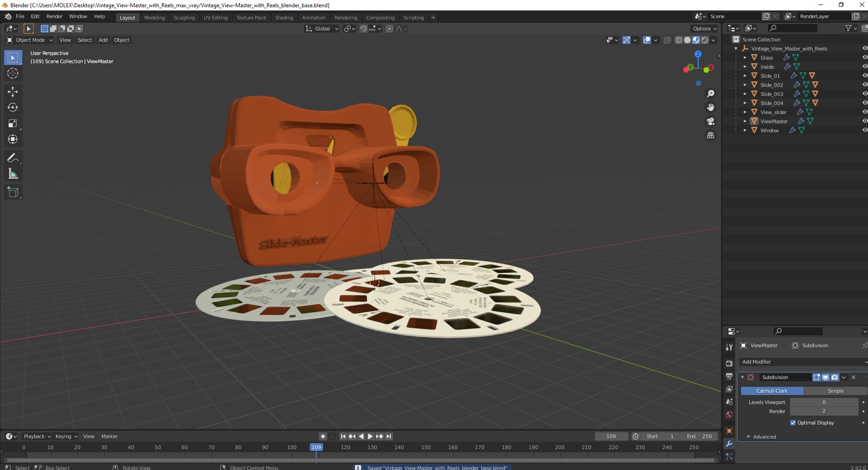This screenshot has width=868, height=470.
Task: Add a new workspace tab
Action: coord(433,18)
